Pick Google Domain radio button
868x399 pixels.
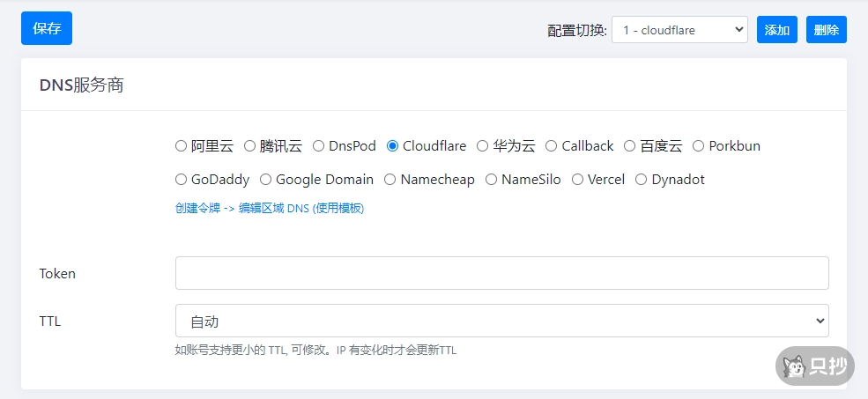[x=266, y=180]
